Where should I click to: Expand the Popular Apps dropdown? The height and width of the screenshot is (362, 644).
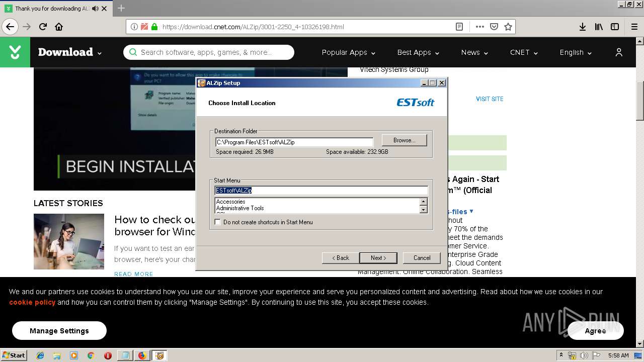[349, 52]
